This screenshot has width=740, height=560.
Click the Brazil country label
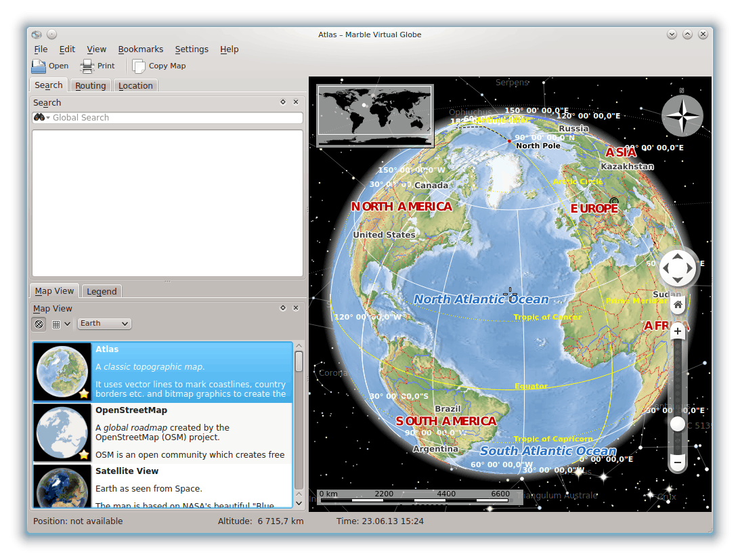448,408
